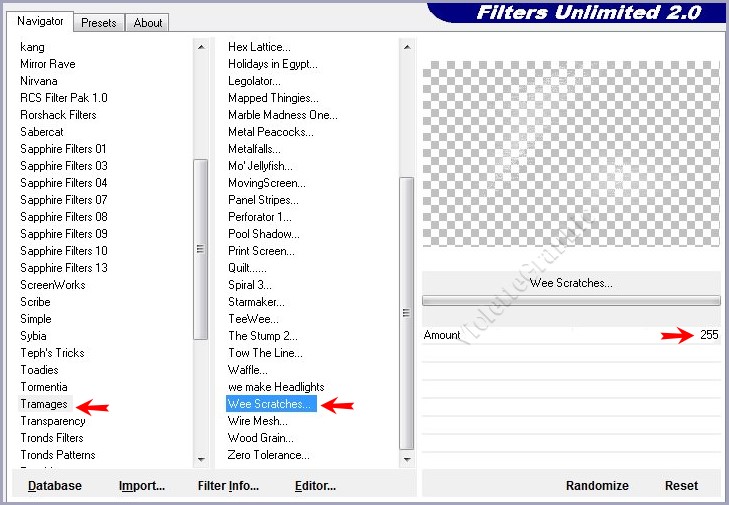Pick the Wood Grain filter

260,438
